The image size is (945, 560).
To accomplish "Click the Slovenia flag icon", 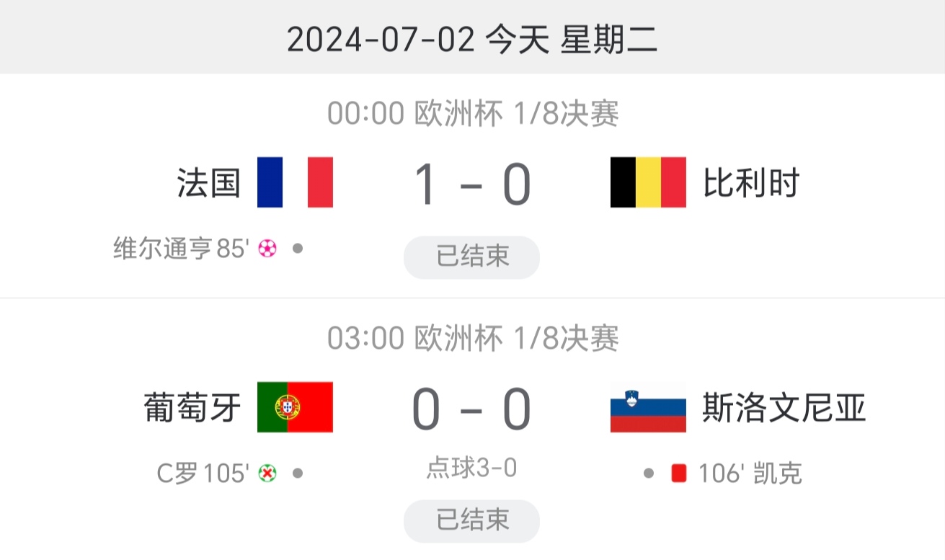I will pos(648,407).
